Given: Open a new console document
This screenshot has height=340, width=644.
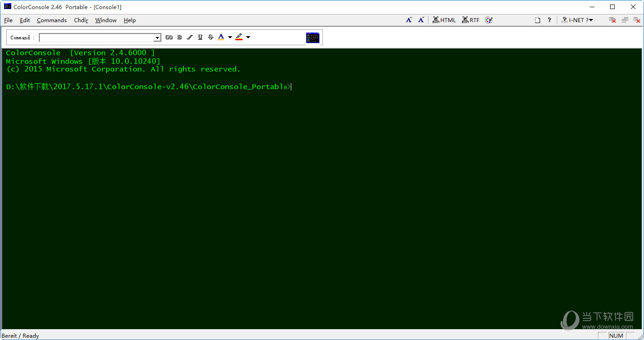Looking at the screenshot, I should pyautogui.click(x=537, y=20).
